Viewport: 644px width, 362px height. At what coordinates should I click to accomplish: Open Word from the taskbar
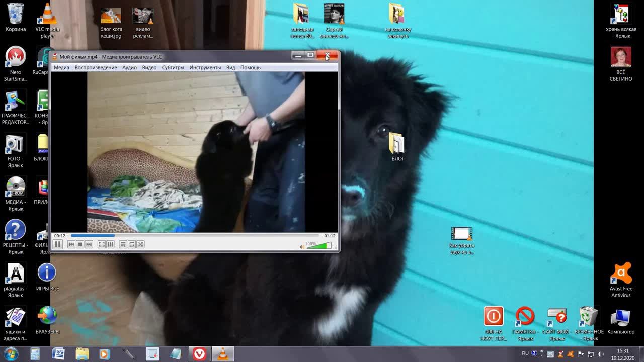58,354
